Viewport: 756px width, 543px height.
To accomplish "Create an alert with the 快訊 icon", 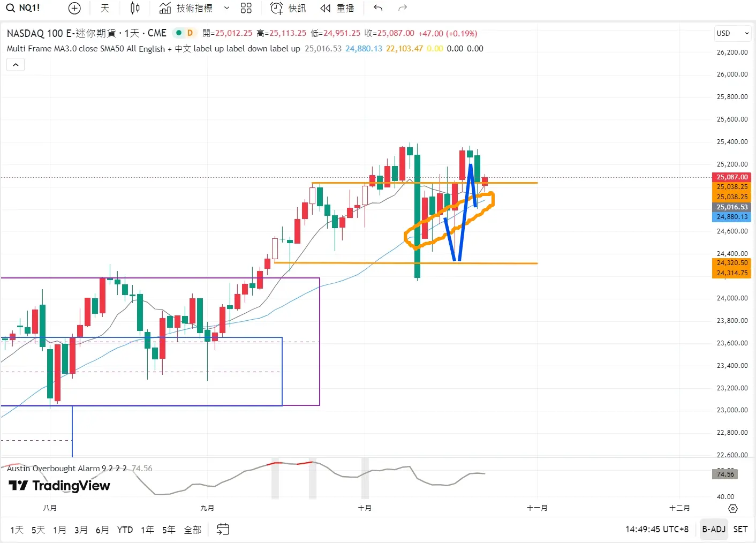I will (288, 8).
